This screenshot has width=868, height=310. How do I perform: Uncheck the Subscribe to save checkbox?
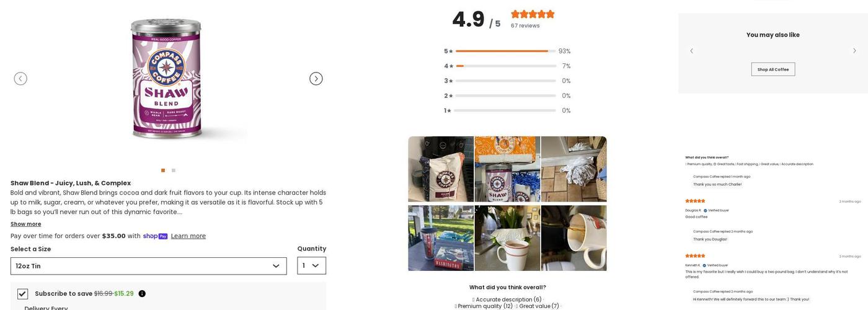[23, 294]
